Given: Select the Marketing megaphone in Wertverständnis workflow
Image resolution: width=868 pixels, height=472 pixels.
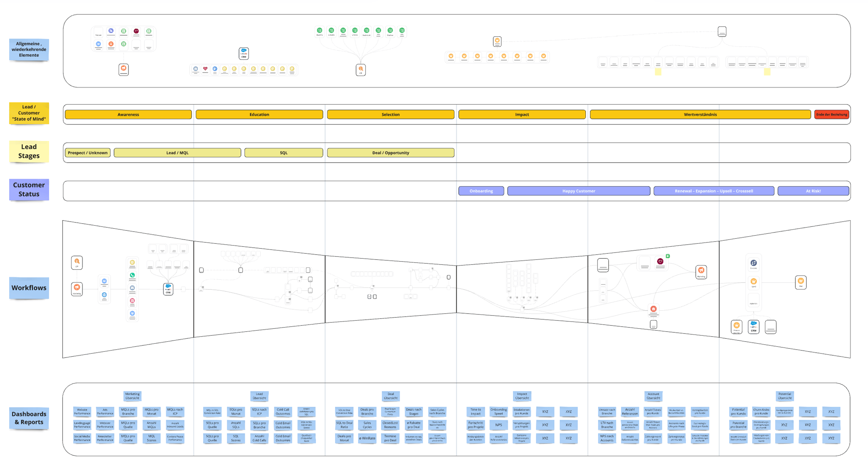Looking at the screenshot, I should [x=701, y=272].
